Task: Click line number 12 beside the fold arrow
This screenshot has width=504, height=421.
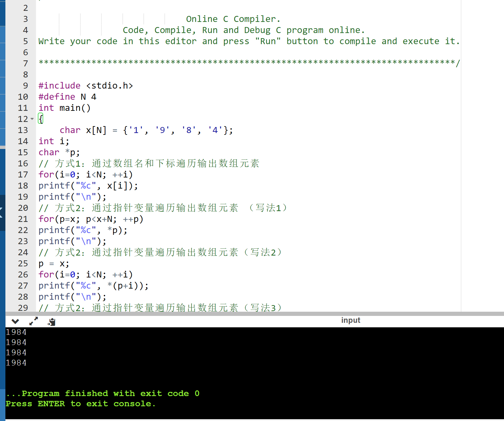Action: pyautogui.click(x=23, y=119)
